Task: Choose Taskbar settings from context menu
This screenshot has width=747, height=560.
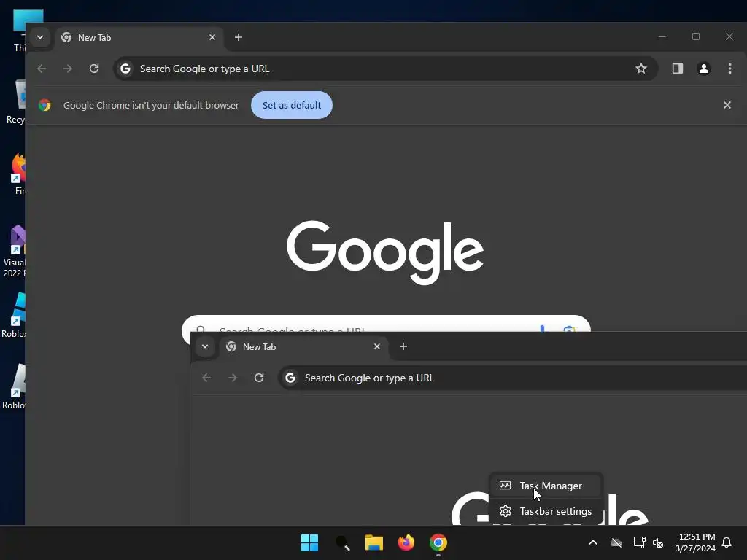Action: coord(546,511)
